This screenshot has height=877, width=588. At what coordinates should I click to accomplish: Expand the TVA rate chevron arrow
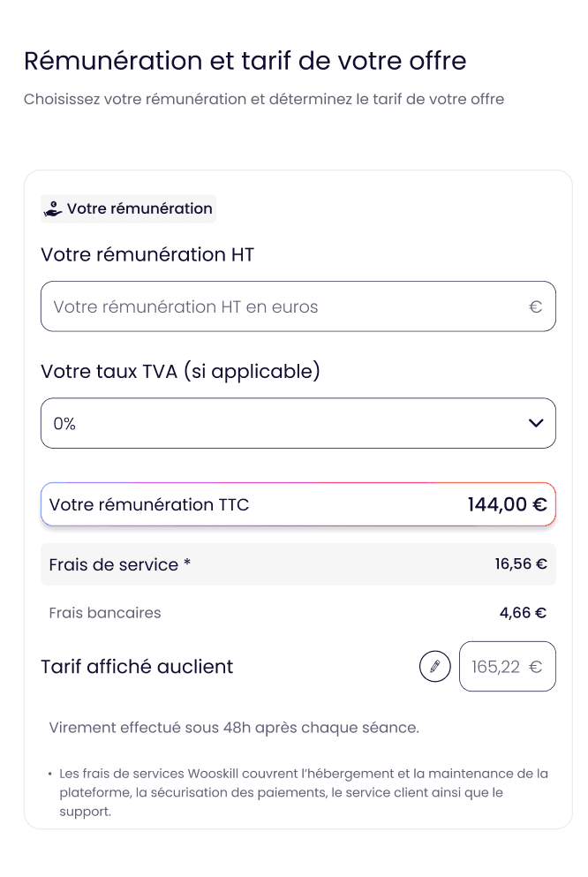[x=536, y=423]
